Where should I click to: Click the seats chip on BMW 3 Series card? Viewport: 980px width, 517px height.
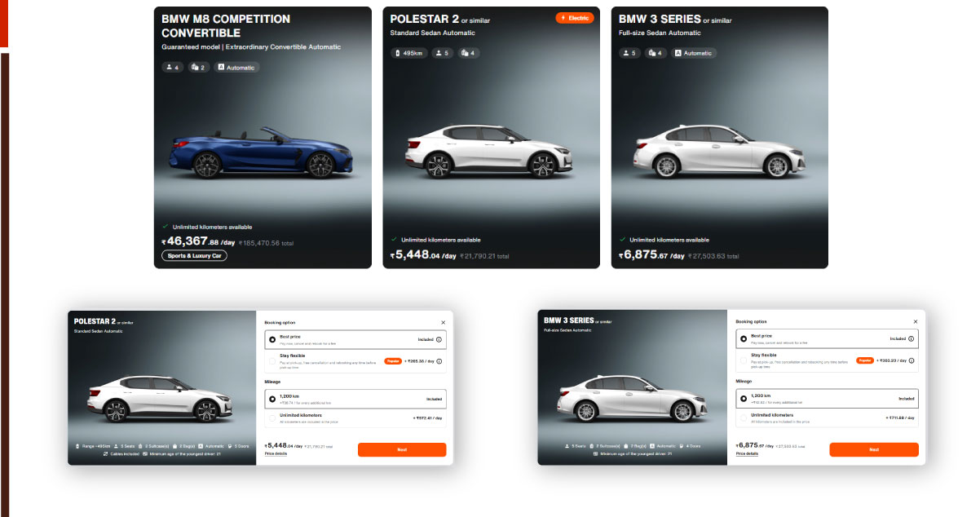click(629, 53)
